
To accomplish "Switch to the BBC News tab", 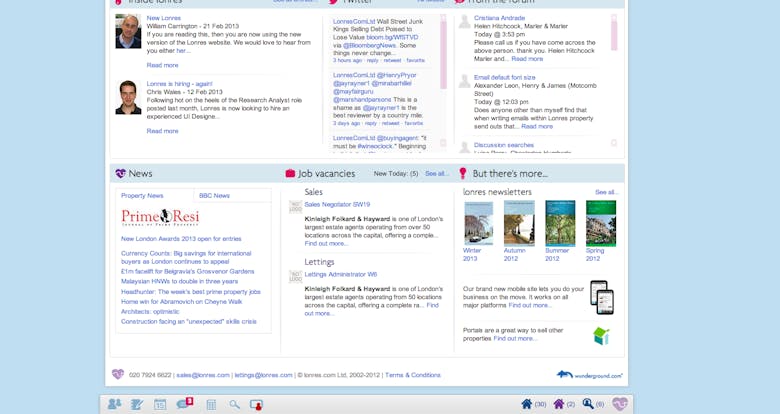I will pos(214,196).
